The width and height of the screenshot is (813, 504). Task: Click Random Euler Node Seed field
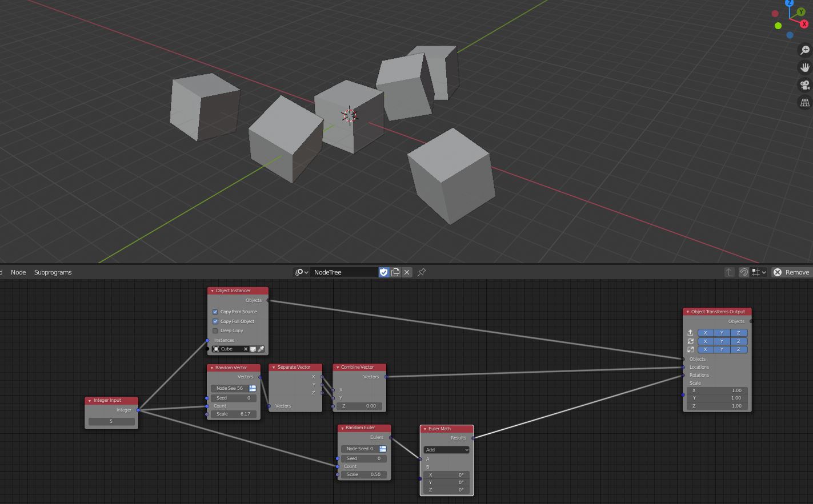[x=359, y=449]
